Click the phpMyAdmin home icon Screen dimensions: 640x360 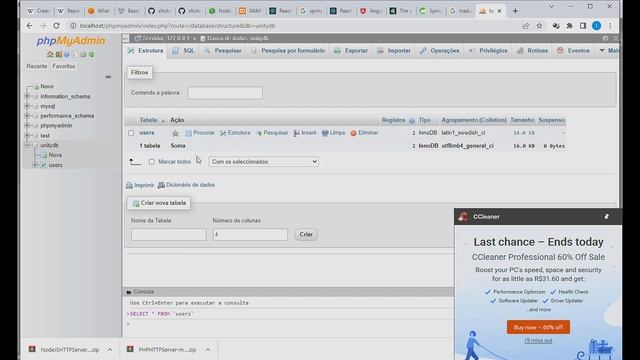pos(50,54)
